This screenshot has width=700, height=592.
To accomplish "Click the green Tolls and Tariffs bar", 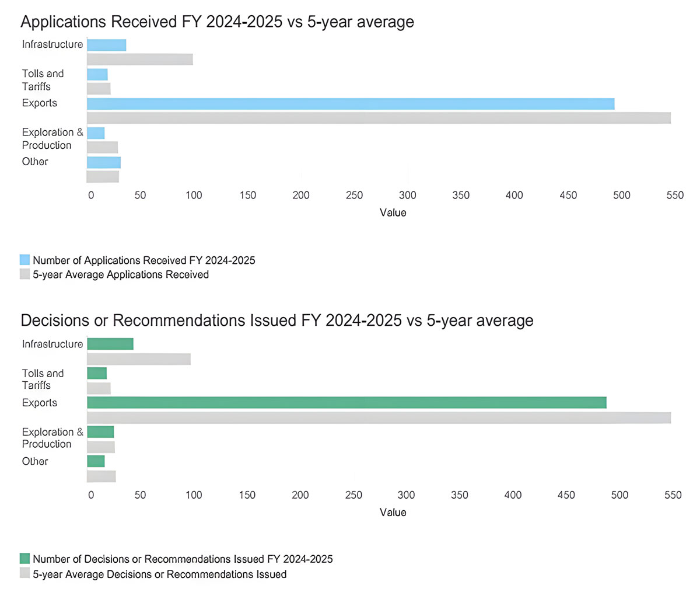I will click(96, 372).
